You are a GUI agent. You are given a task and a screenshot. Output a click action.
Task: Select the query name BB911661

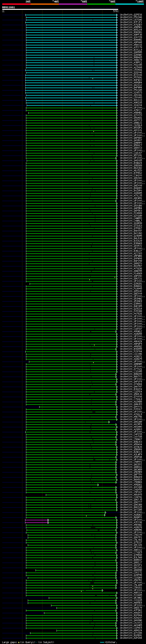(8, 7)
